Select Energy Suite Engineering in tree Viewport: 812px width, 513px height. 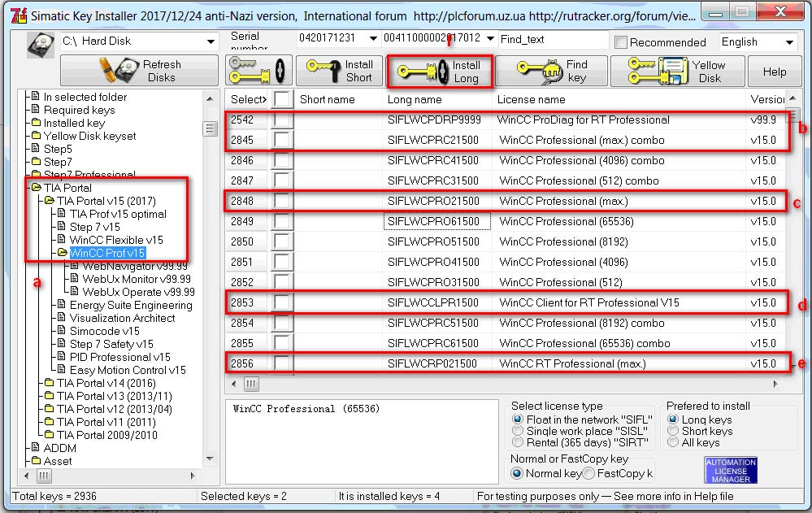(x=131, y=305)
